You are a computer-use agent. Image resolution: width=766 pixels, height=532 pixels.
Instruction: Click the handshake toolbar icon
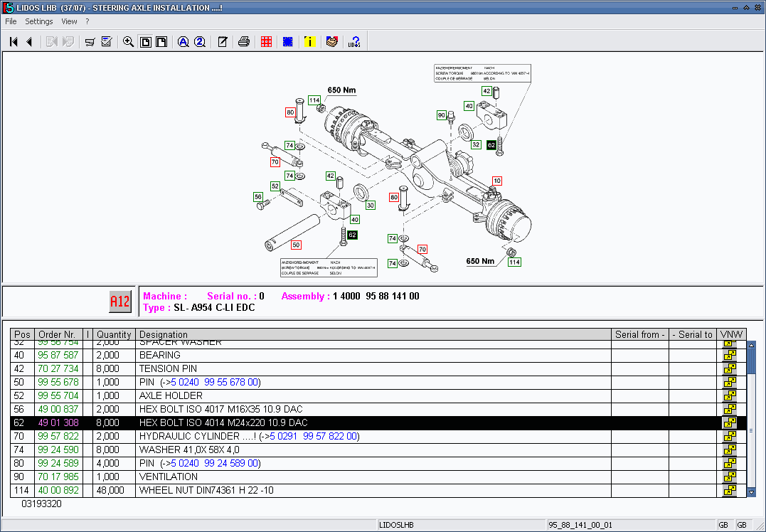pyautogui.click(x=331, y=42)
